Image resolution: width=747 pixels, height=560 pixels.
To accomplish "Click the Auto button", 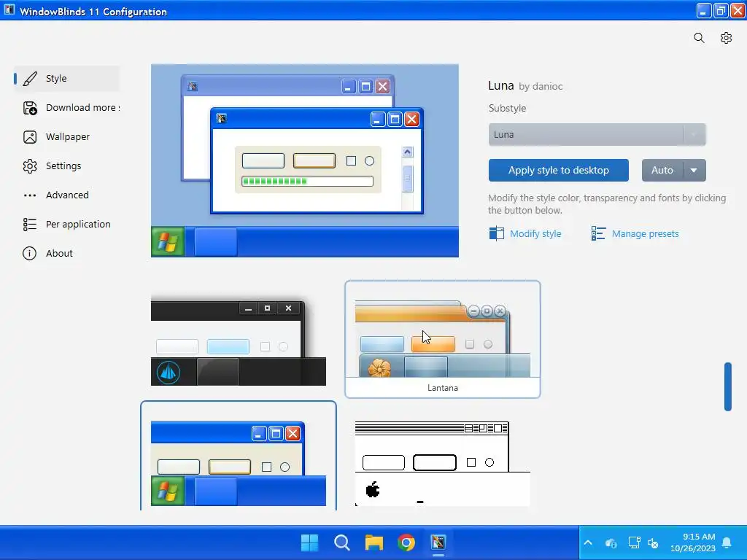I will pyautogui.click(x=662, y=171).
